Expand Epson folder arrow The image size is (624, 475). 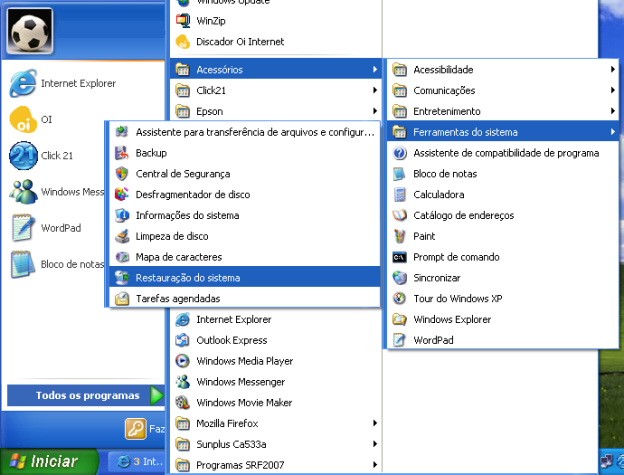tap(374, 111)
